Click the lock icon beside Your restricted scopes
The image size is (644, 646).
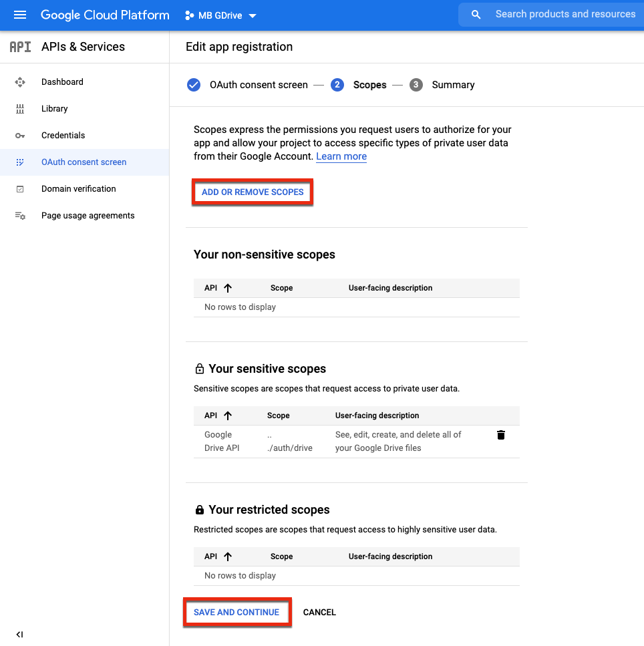point(200,510)
